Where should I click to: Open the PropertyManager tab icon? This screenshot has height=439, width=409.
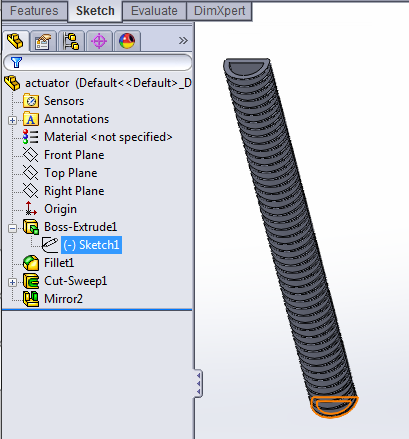click(43, 41)
